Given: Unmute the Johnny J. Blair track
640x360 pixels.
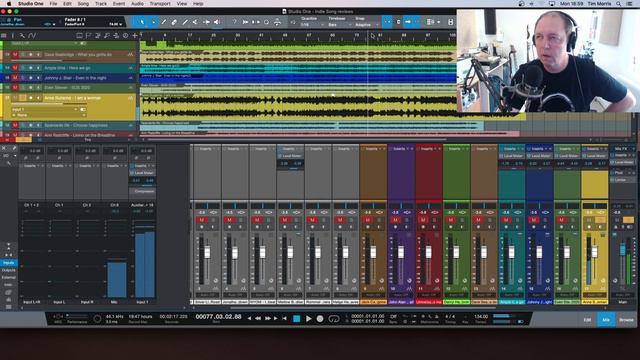Looking at the screenshot, I should (15, 78).
